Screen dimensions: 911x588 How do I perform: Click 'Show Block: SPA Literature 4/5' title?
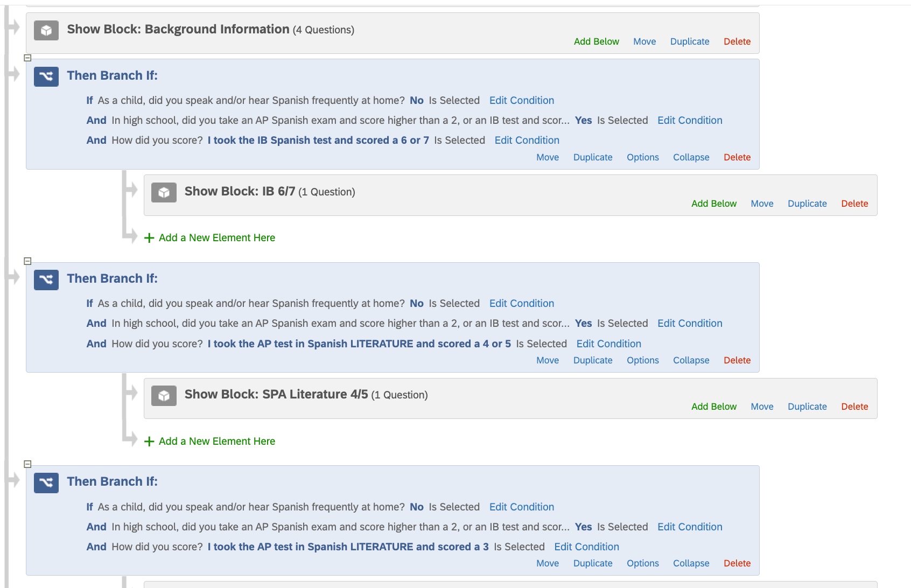tap(276, 394)
